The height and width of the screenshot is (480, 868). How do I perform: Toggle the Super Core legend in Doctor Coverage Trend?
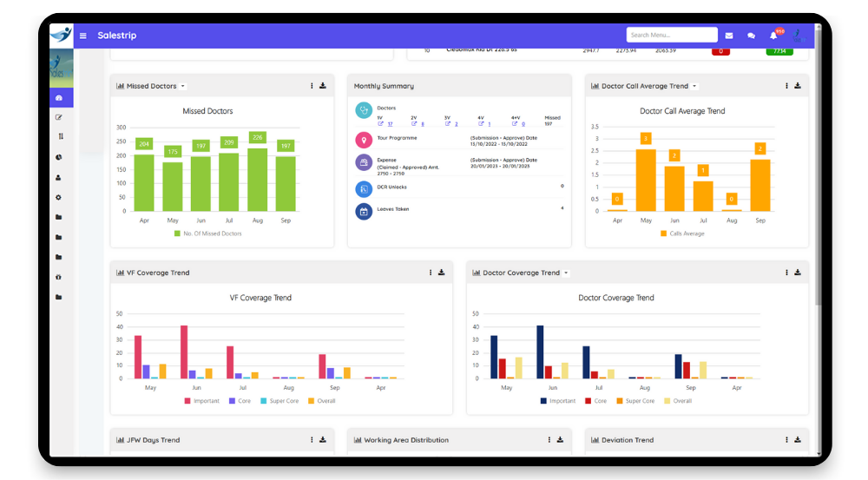coord(635,401)
